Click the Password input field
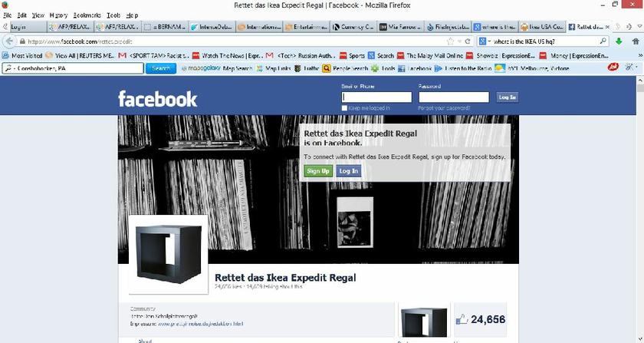Screen dimensions: 644x343 coord(454,97)
